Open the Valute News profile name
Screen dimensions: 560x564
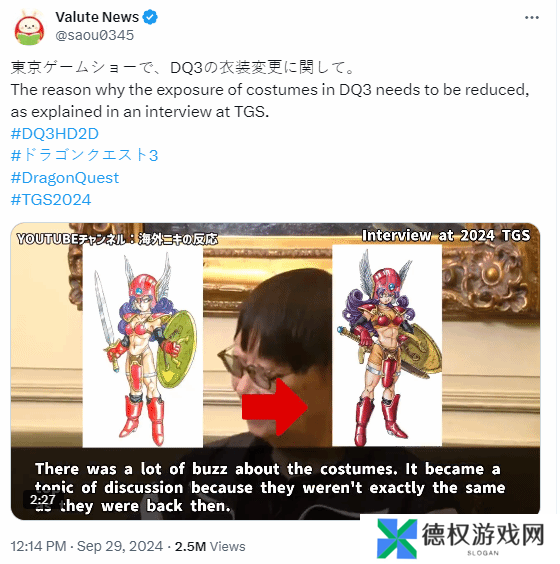pyautogui.click(x=97, y=17)
